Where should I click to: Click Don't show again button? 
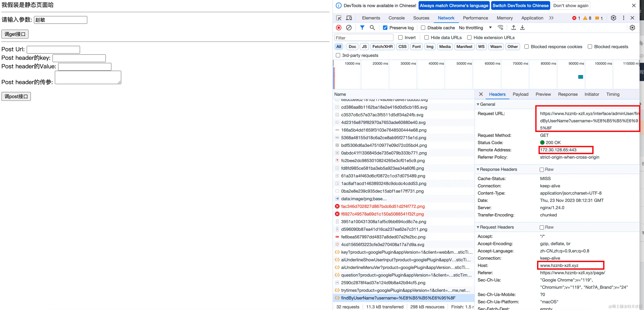pos(571,6)
